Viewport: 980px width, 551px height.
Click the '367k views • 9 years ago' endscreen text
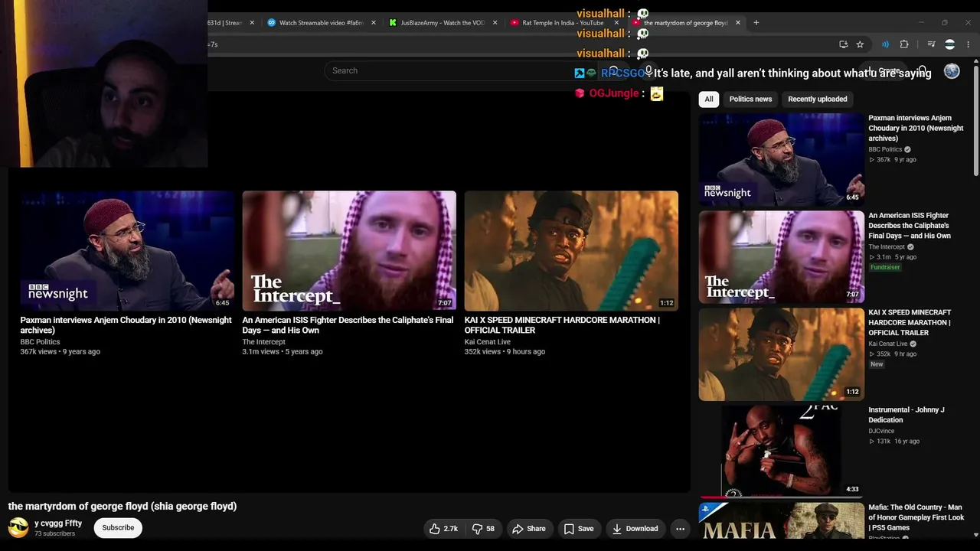click(x=60, y=352)
